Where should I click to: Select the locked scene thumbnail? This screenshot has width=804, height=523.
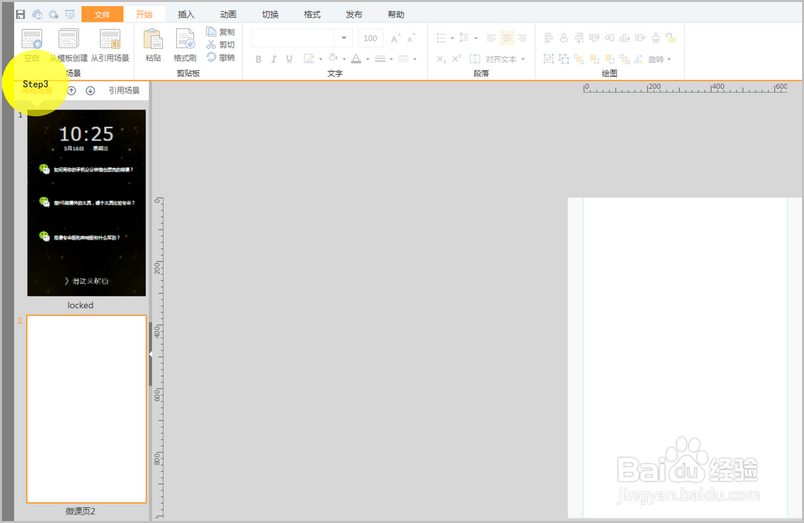tap(87, 203)
